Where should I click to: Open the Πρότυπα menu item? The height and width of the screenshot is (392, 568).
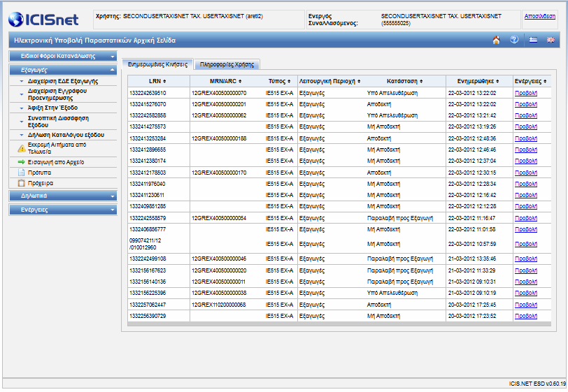(39, 173)
